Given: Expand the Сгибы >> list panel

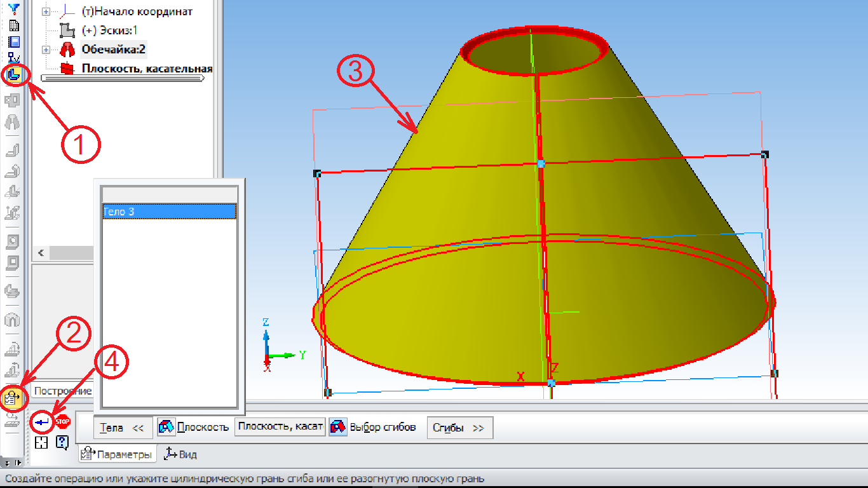Looking at the screenshot, I should pyautogui.click(x=459, y=428).
